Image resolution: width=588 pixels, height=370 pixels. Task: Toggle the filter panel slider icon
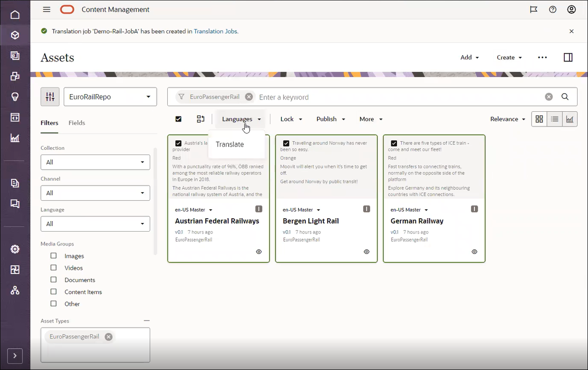pos(50,97)
